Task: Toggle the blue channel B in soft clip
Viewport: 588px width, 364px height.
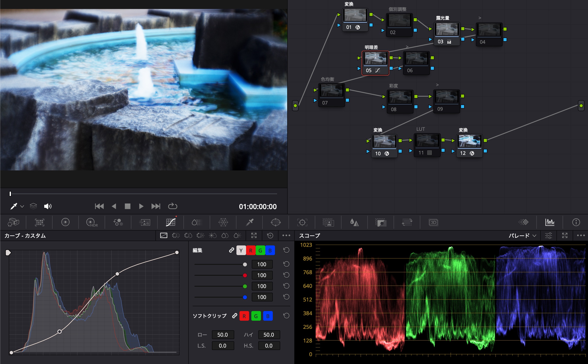Action: (268, 316)
